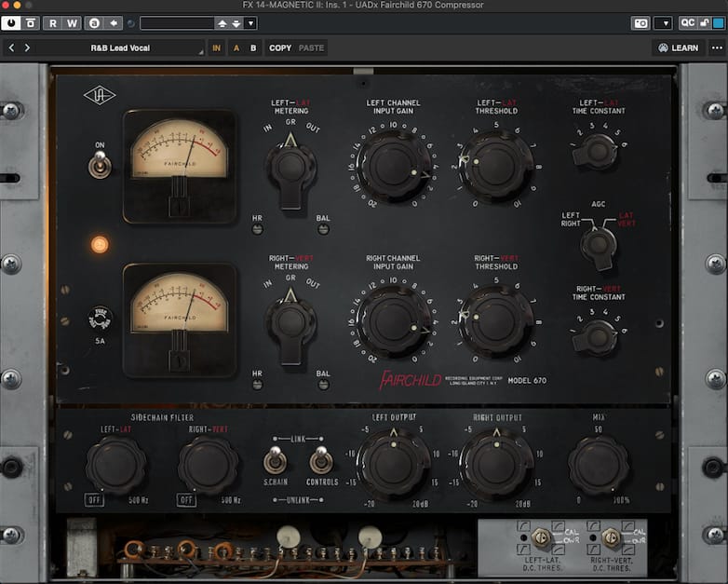
Task: Toggle the Left HR headroom screw
Action: [257, 229]
